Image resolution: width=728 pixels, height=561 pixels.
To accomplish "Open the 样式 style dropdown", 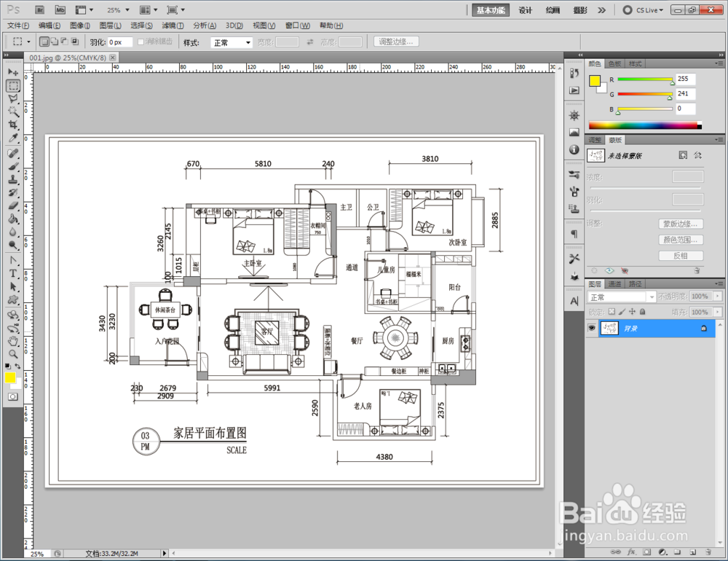I will pos(232,42).
